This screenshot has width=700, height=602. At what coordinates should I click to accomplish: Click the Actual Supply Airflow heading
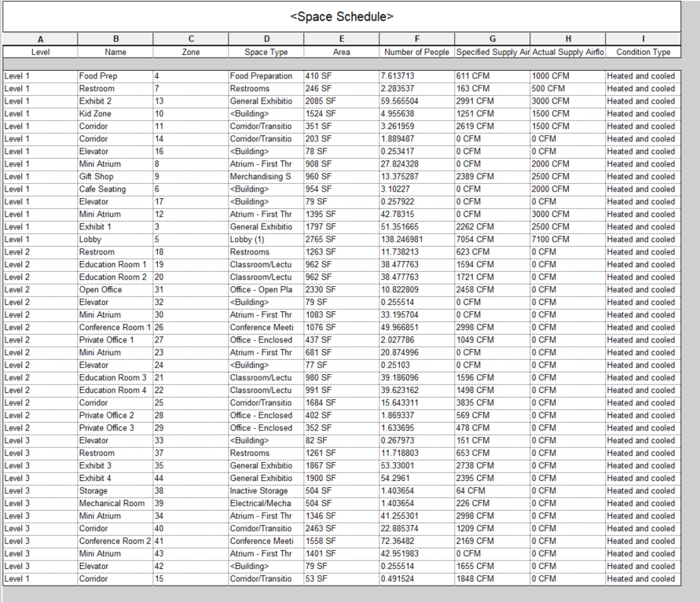click(568, 52)
